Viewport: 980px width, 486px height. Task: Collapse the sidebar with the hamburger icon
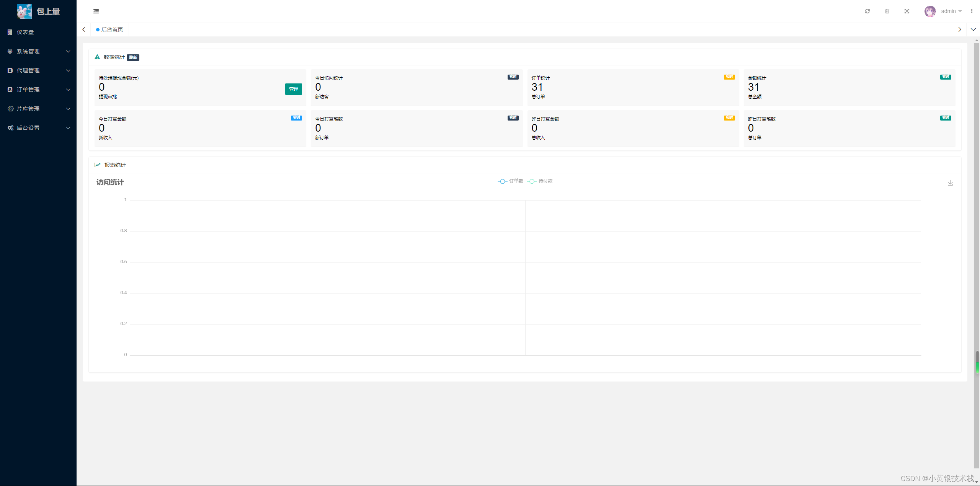point(96,11)
